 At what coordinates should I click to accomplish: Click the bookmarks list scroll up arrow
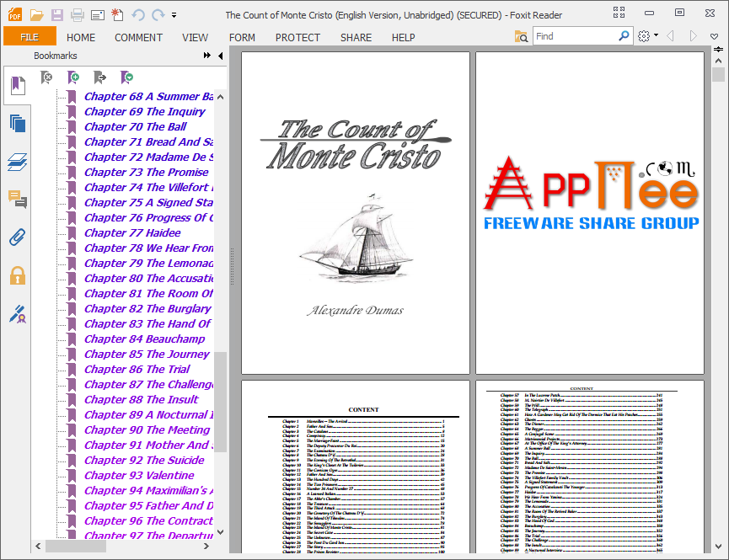220,97
